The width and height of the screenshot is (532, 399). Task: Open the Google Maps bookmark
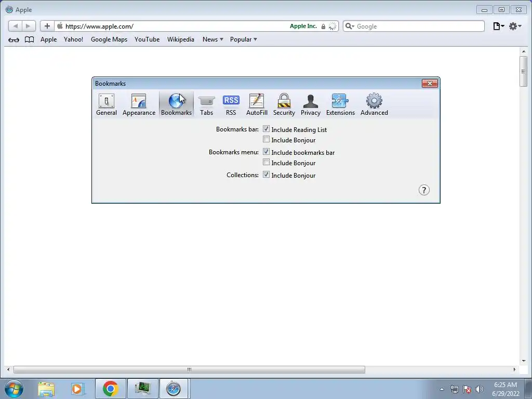click(109, 39)
